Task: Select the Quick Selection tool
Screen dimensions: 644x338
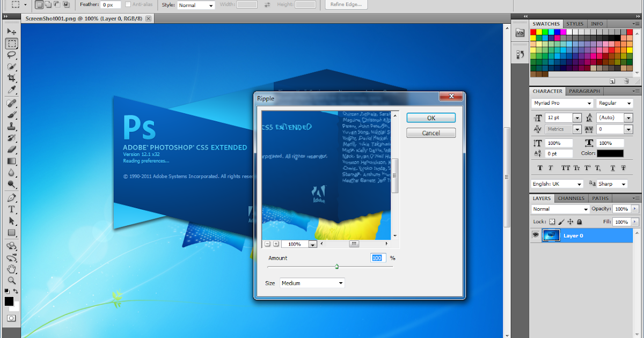Action: click(11, 67)
